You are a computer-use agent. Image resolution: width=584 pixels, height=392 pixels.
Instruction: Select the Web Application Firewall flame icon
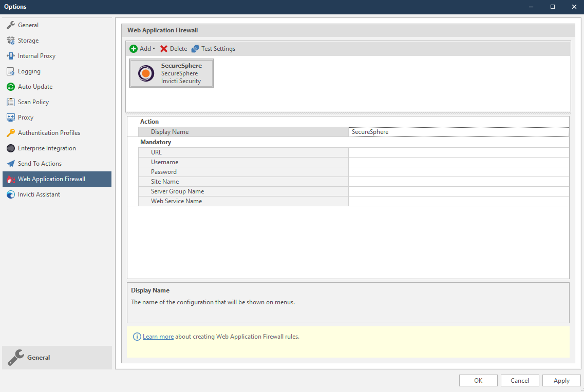point(11,179)
